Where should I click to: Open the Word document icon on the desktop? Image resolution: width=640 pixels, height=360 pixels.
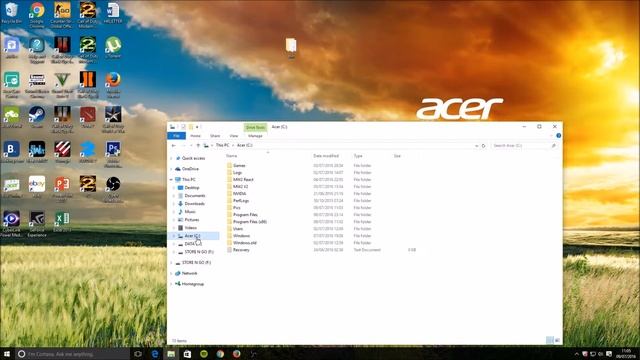click(x=113, y=13)
